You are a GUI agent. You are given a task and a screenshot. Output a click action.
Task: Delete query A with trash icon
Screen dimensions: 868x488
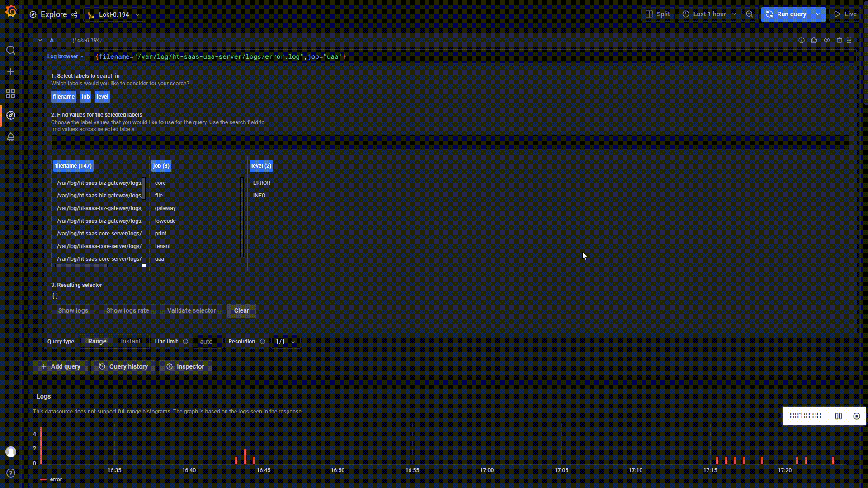click(x=839, y=40)
